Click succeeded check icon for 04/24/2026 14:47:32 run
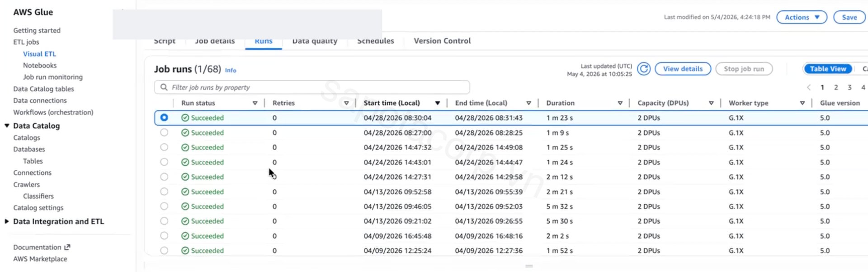The width and height of the screenshot is (868, 272). 185,147
